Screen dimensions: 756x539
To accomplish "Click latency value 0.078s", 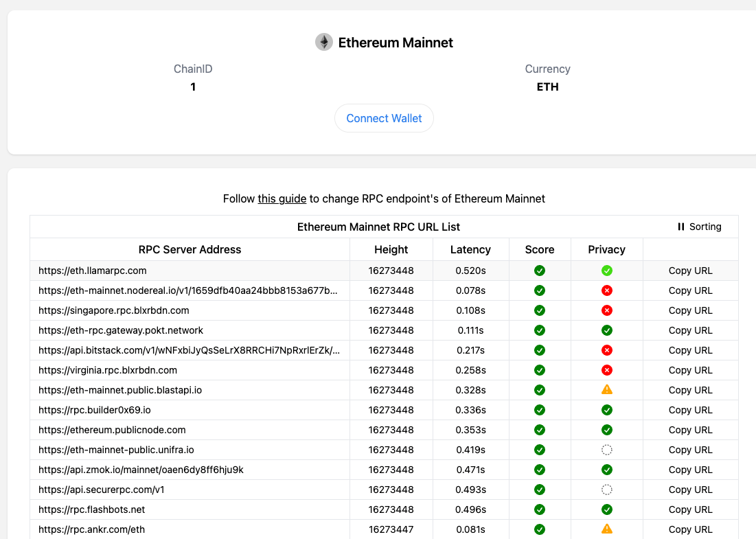I will (x=470, y=290).
